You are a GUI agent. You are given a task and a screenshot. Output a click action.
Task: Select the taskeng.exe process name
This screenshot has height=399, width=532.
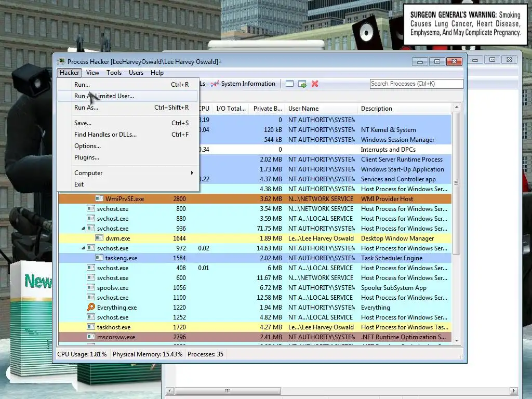(x=121, y=258)
